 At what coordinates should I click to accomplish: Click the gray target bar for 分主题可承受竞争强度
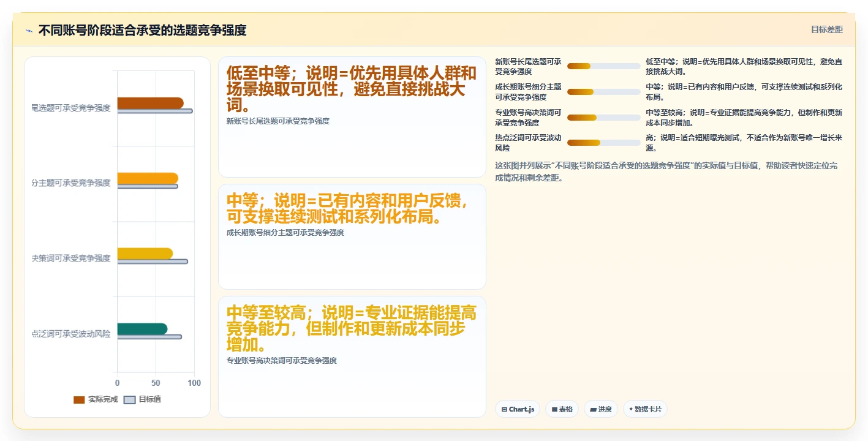click(148, 186)
